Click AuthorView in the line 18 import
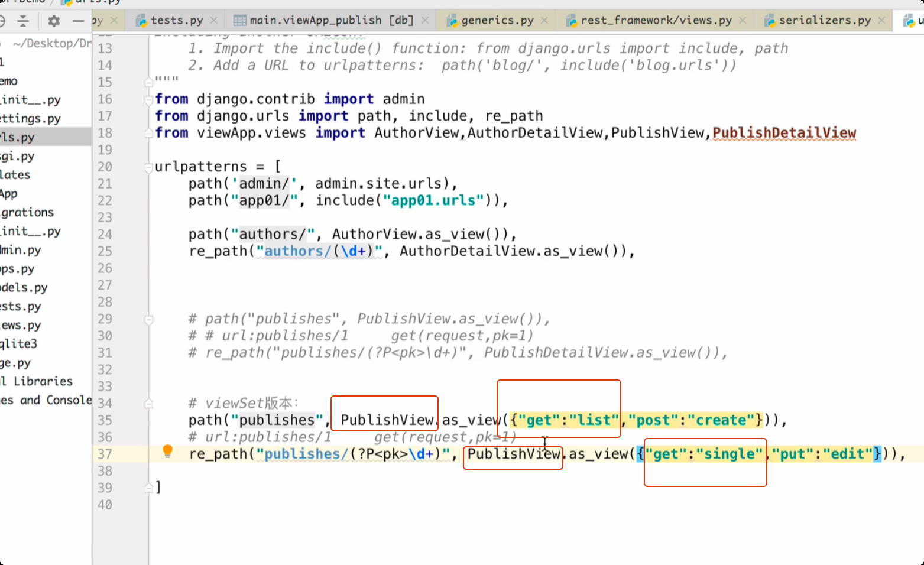Screen dimensions: 924x565 point(416,133)
